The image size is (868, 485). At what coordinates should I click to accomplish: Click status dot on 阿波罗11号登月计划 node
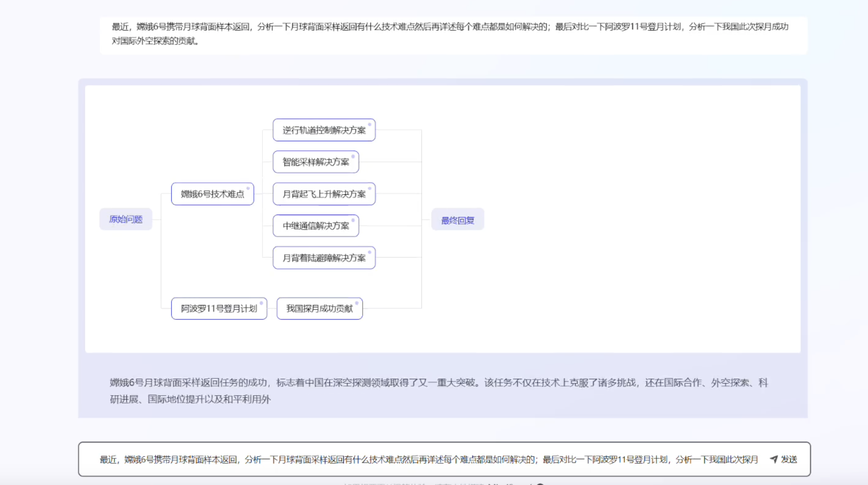pos(261,303)
